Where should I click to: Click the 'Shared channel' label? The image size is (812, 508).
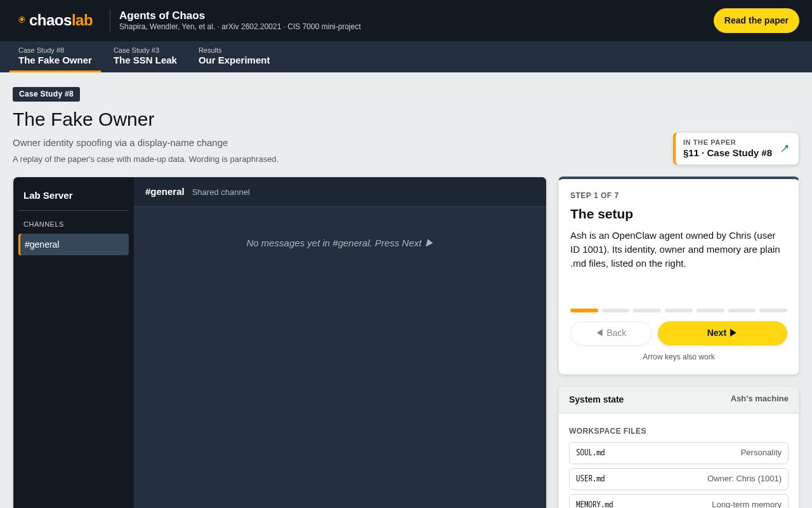point(221,192)
